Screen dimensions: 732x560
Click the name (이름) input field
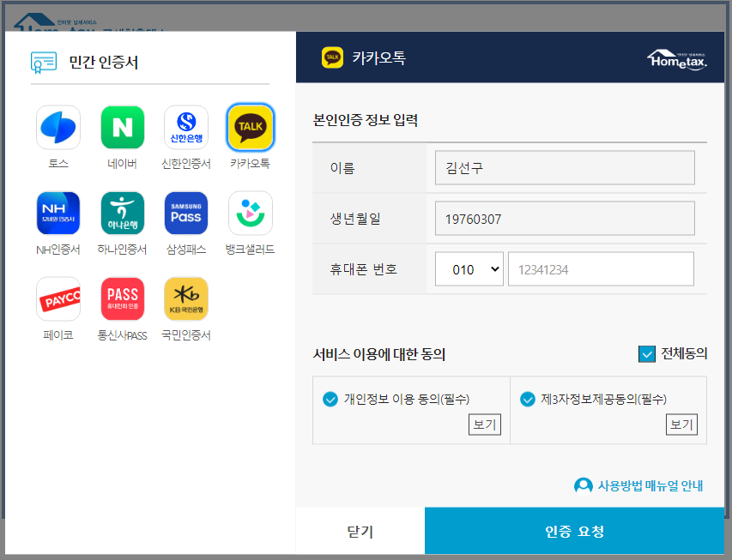point(565,167)
